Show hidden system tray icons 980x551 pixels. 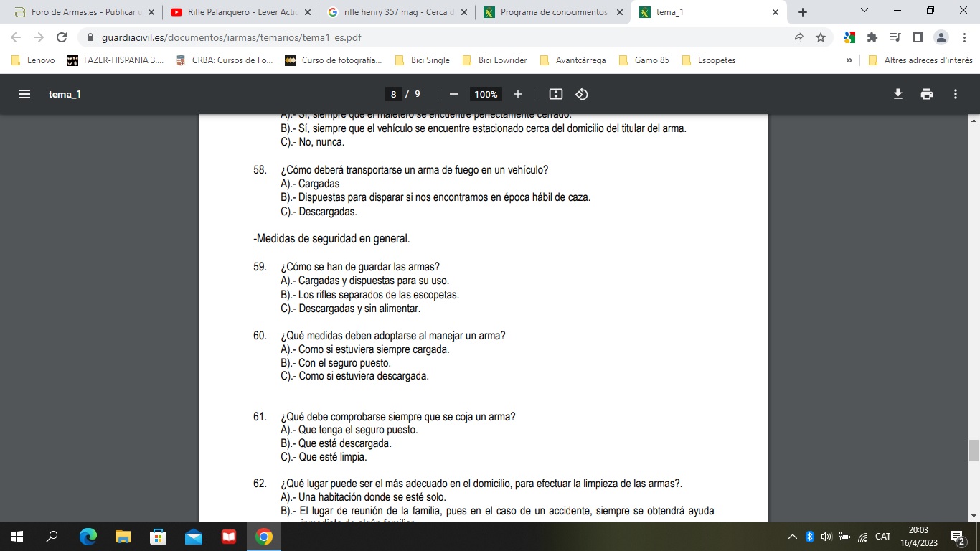[793, 537]
